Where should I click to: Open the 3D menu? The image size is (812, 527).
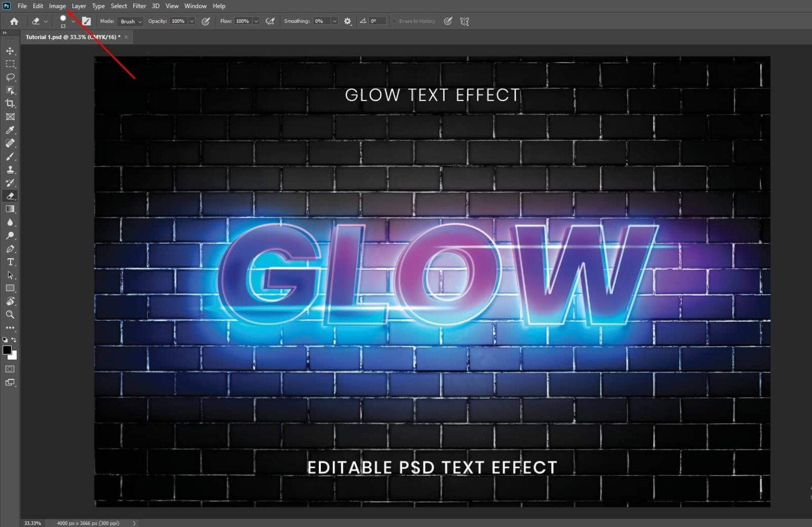pos(156,6)
